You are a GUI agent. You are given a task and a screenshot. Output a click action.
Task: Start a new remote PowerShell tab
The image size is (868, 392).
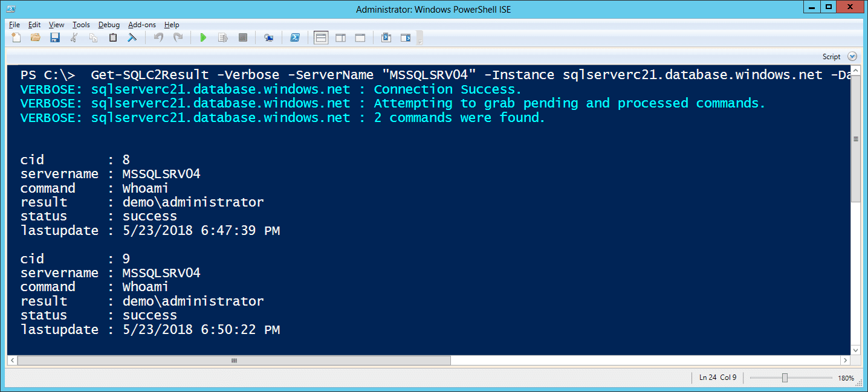pos(268,38)
